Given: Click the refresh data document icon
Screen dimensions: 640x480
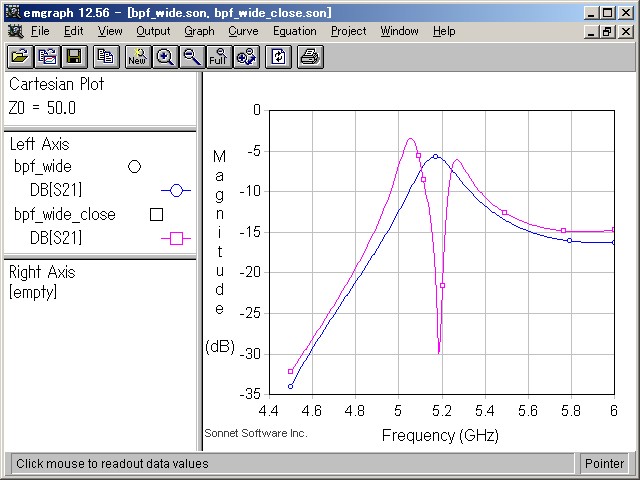Looking at the screenshot, I should pyautogui.click(x=278, y=57).
